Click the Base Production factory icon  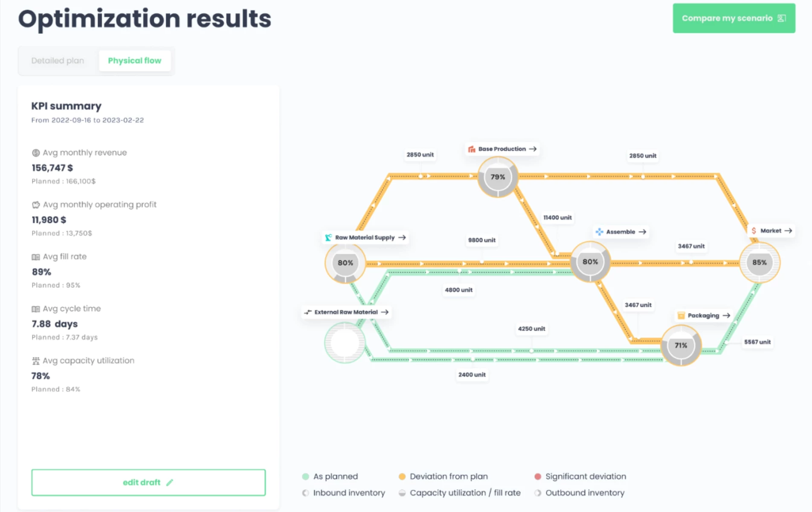pos(471,149)
